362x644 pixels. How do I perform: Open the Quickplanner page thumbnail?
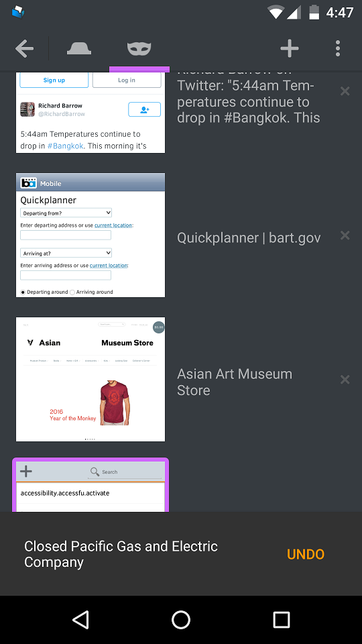(90, 235)
